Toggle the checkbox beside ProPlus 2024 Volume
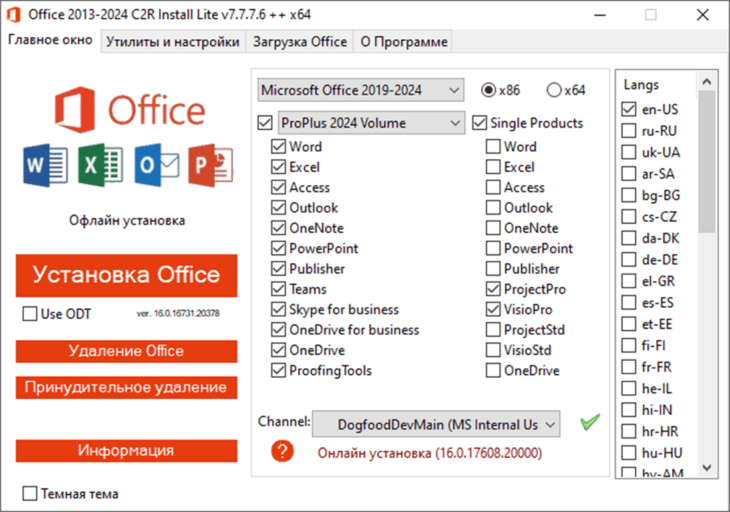This screenshot has width=730, height=512. click(265, 123)
